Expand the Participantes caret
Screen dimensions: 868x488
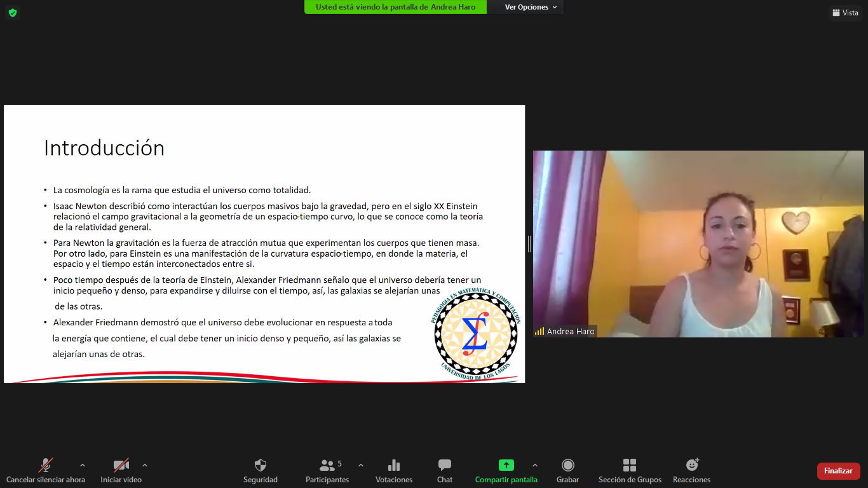click(x=361, y=464)
